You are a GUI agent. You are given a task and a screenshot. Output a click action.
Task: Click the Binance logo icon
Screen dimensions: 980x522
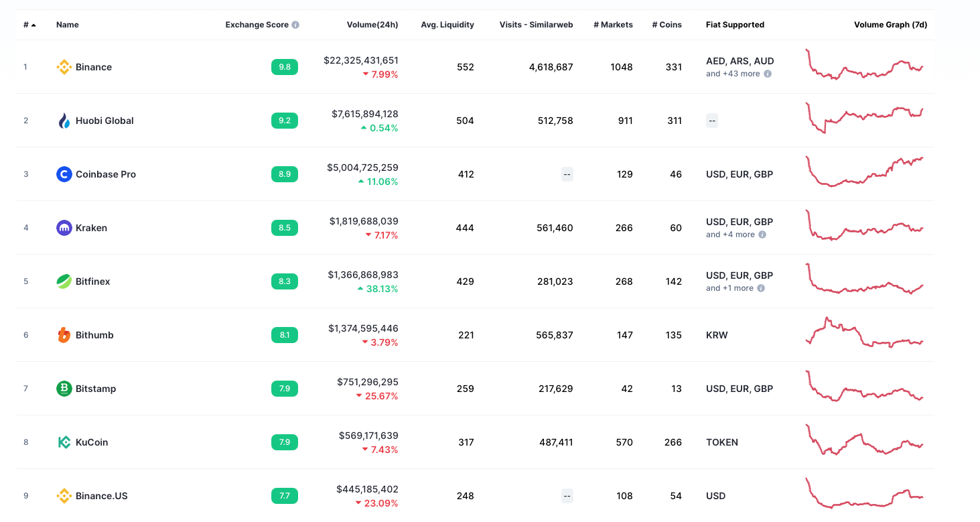click(x=64, y=67)
